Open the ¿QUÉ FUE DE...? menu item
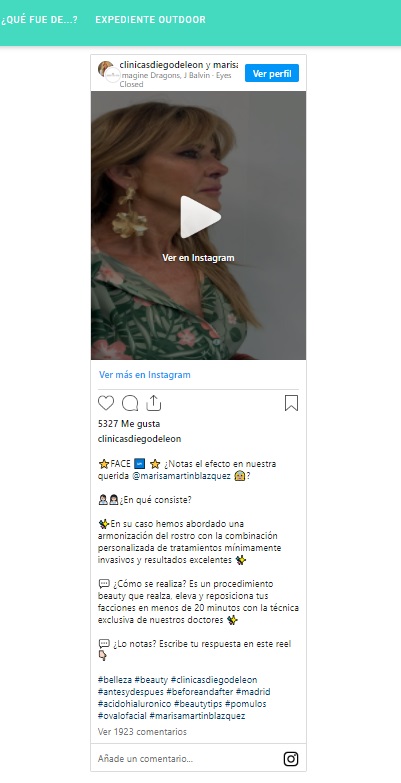This screenshot has height=783, width=401. coord(39,20)
